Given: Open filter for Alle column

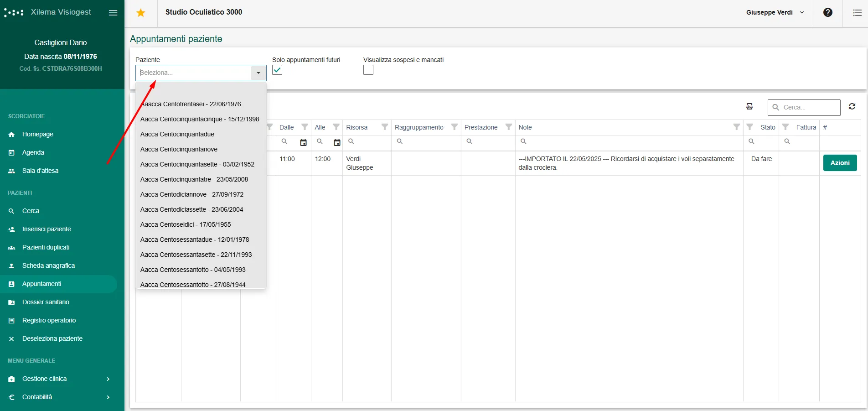Looking at the screenshot, I should (x=336, y=127).
